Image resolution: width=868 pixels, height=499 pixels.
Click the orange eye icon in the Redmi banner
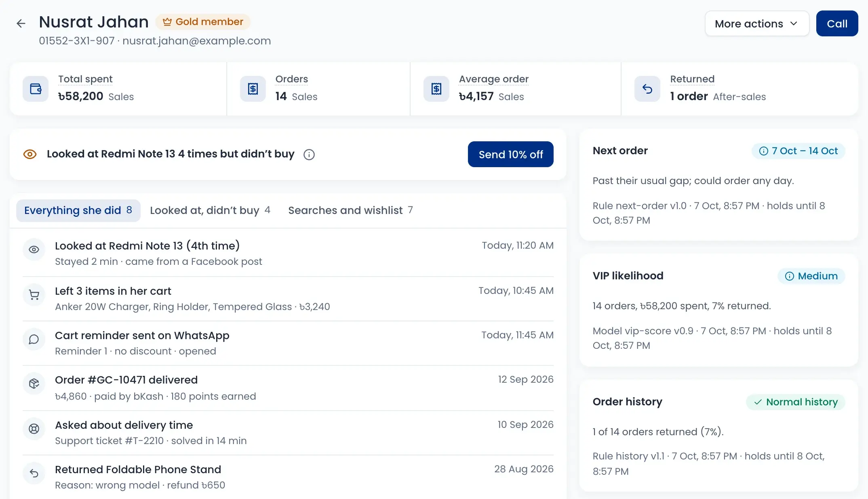(x=30, y=154)
